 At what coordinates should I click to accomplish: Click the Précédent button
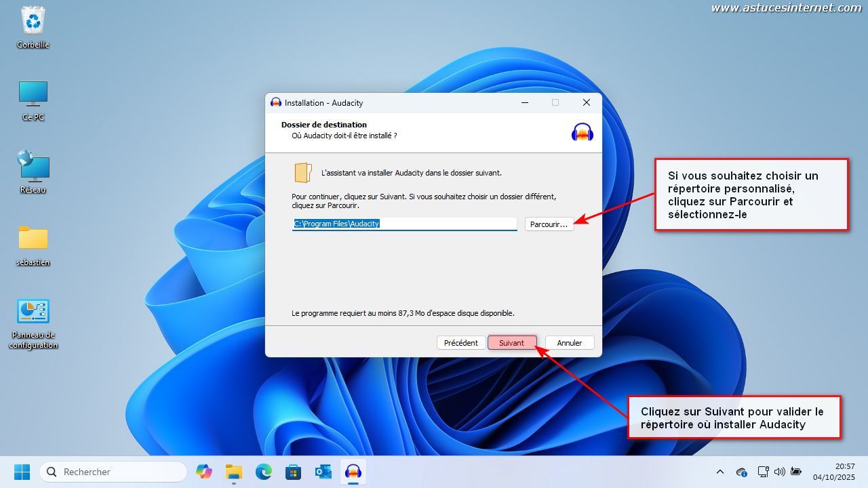pyautogui.click(x=460, y=343)
